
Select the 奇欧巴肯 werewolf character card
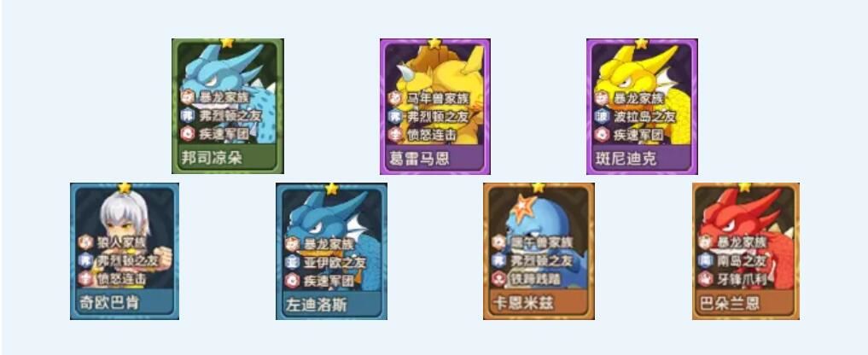125,251
